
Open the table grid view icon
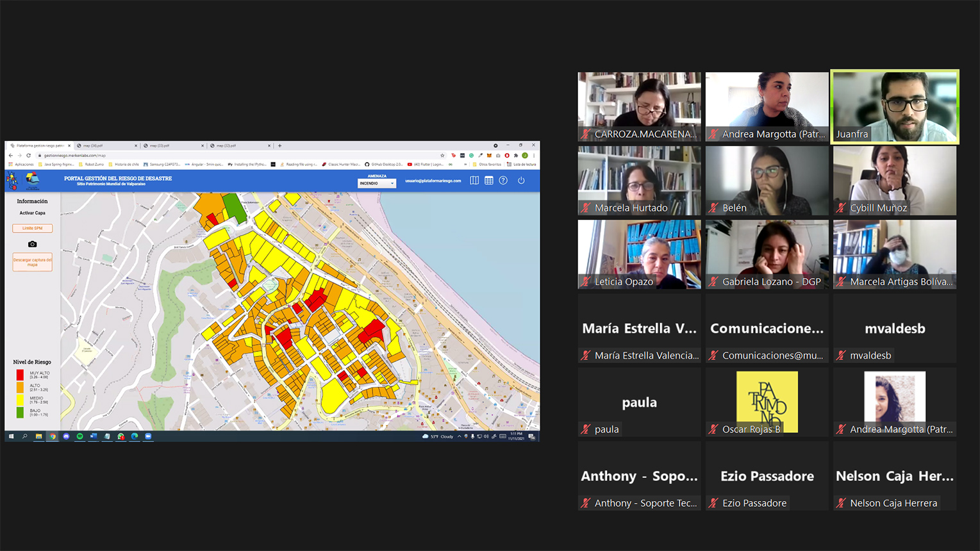pyautogui.click(x=489, y=181)
